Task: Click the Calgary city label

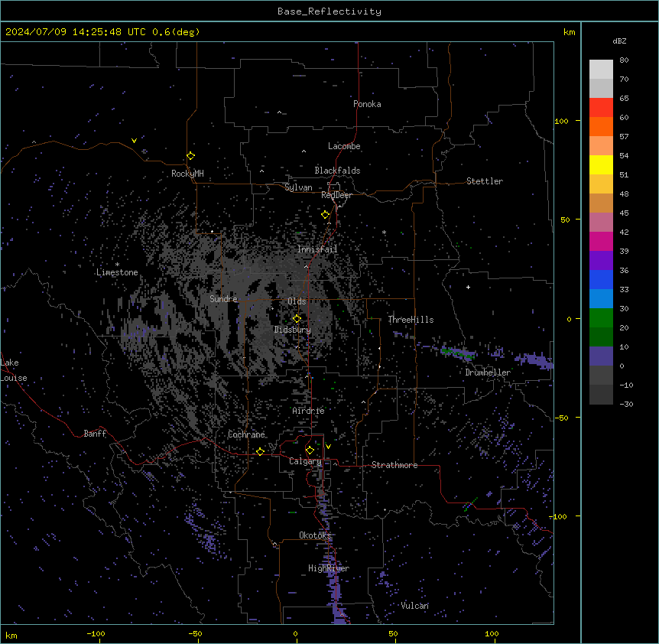Action: (x=305, y=461)
